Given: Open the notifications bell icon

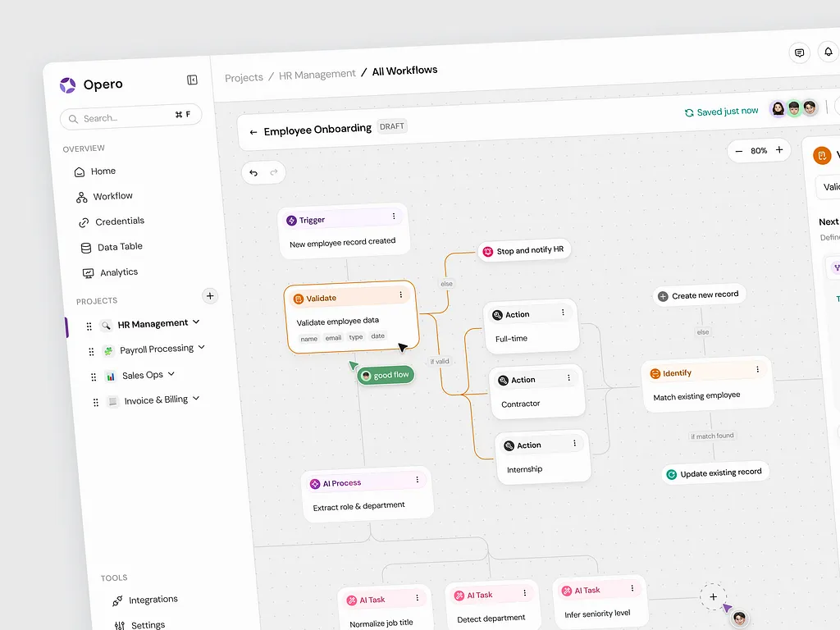Looking at the screenshot, I should point(829,52).
